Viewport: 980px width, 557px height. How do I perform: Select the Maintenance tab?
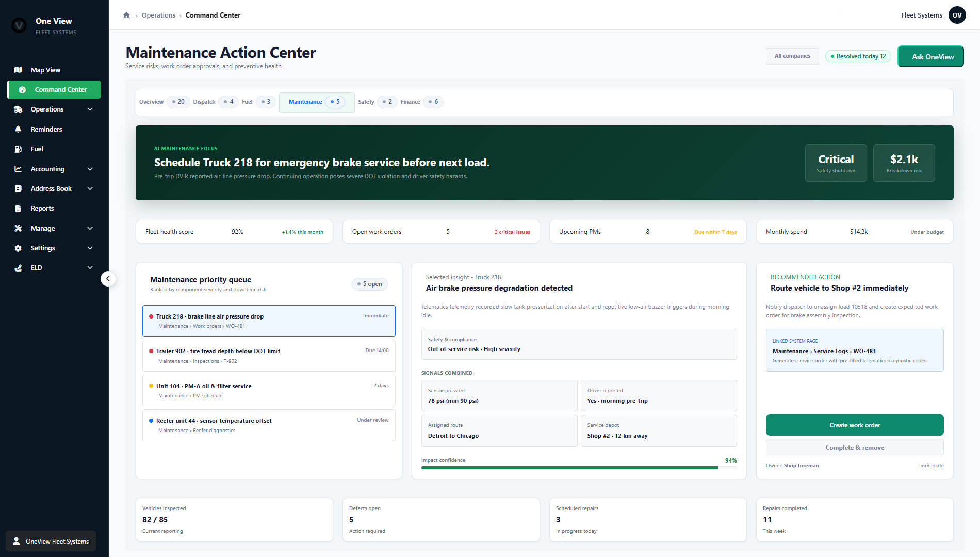(x=316, y=102)
